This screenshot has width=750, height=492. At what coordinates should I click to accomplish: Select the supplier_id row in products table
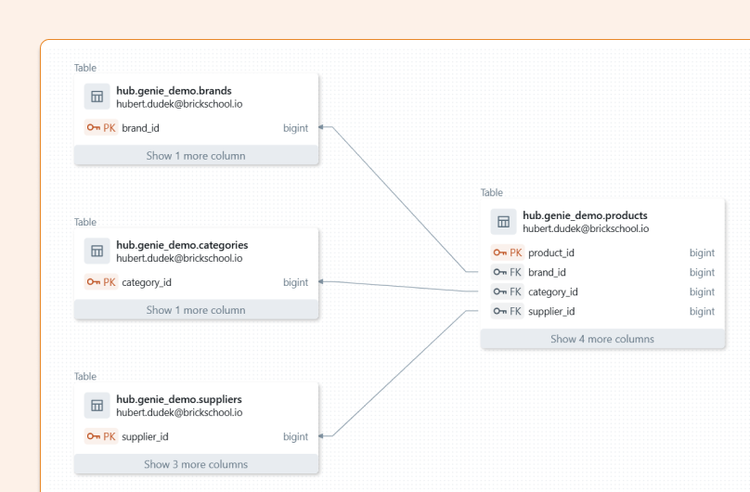tap(603, 311)
